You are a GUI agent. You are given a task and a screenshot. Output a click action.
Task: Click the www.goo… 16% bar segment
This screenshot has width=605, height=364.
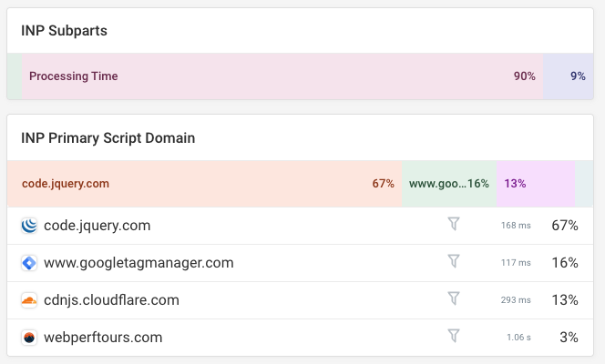pos(449,184)
